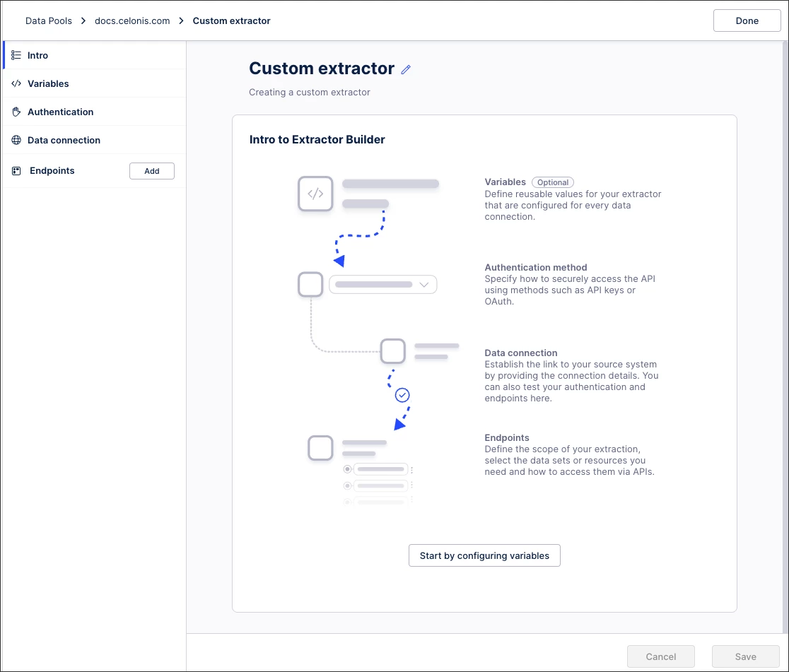Navigate to Data Pools breadcrumb
Viewport: 789px width, 672px height.
tap(49, 20)
